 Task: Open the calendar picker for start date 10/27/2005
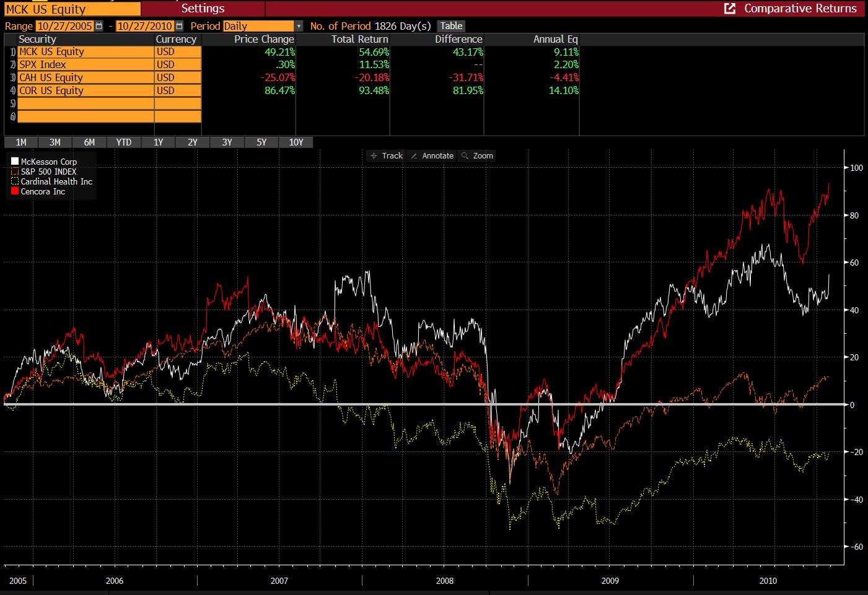99,26
